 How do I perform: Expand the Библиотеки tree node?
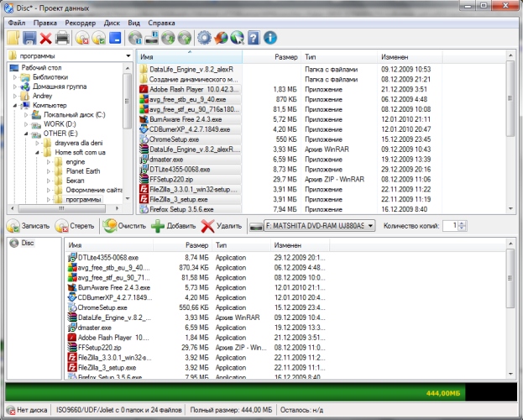click(14, 77)
